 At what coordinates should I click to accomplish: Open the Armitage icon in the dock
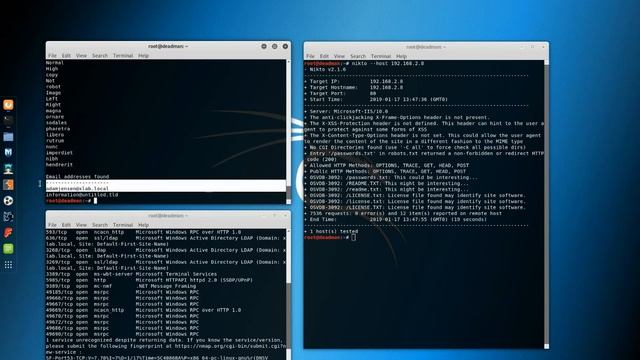tap(8, 169)
